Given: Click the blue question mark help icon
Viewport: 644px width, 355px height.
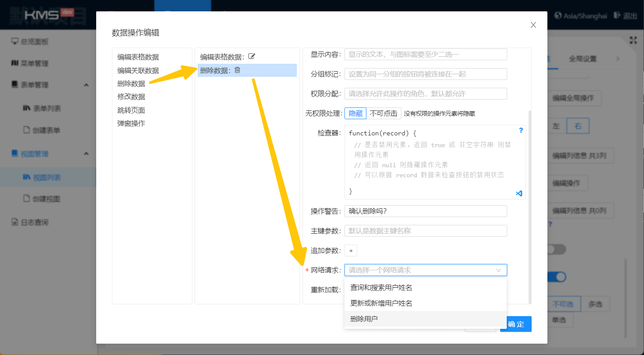Looking at the screenshot, I should coord(521,130).
